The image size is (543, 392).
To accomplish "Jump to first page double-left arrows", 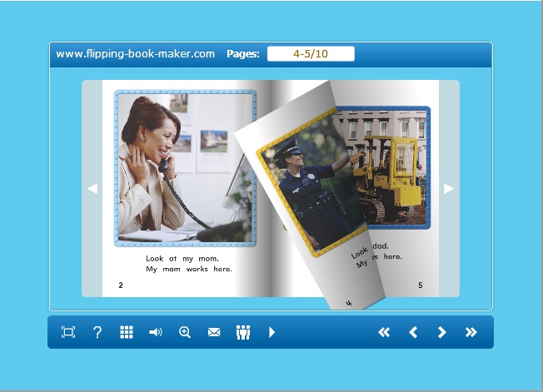I will coord(384,332).
